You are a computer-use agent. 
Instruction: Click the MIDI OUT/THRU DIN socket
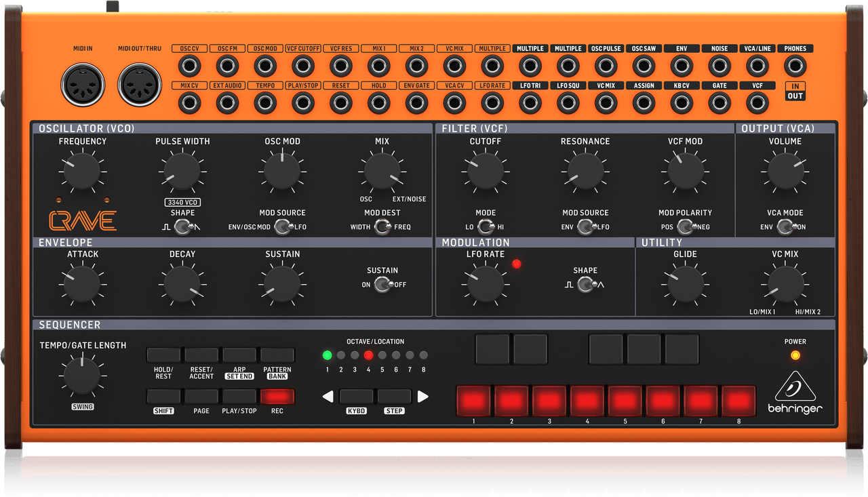coord(140,85)
